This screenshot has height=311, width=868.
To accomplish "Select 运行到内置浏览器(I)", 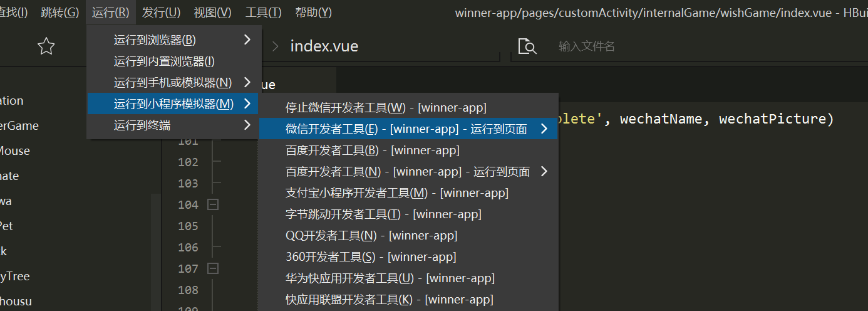I will (x=173, y=61).
